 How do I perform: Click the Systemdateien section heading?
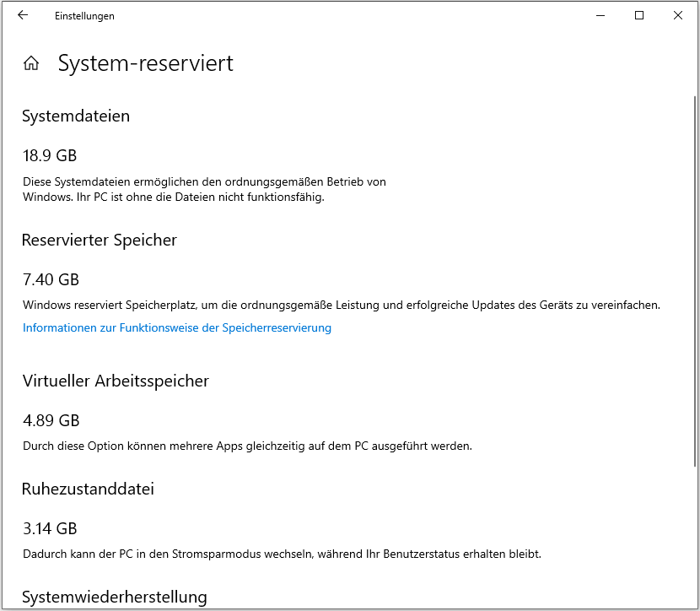coord(76,116)
